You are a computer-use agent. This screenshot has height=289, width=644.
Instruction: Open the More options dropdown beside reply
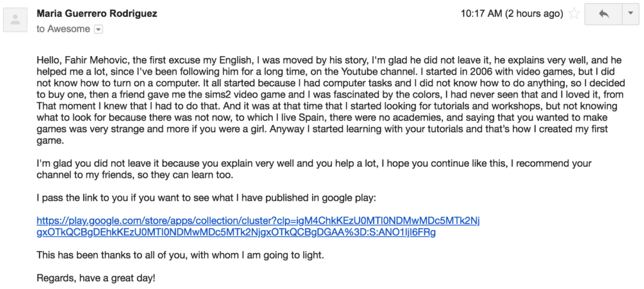(x=630, y=14)
